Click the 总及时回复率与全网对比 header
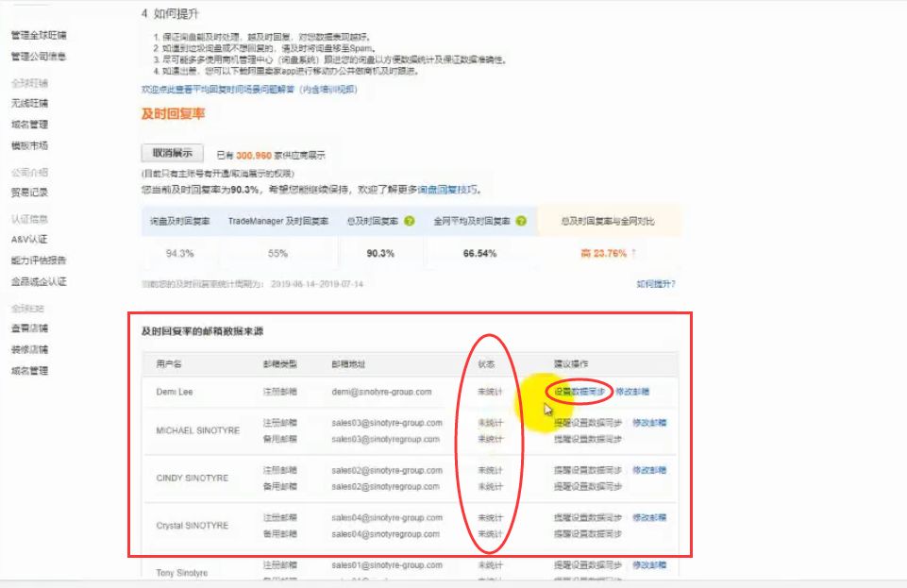This screenshot has height=588, width=907. [x=608, y=221]
